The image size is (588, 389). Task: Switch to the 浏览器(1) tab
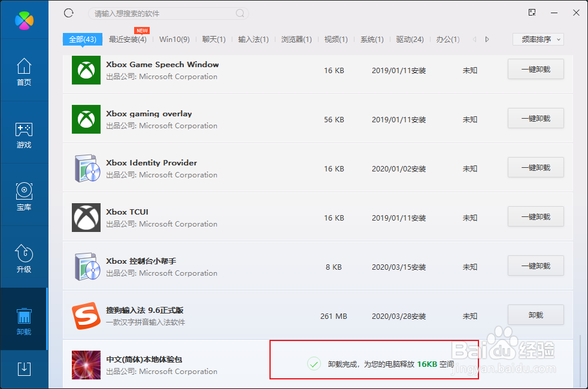point(296,40)
